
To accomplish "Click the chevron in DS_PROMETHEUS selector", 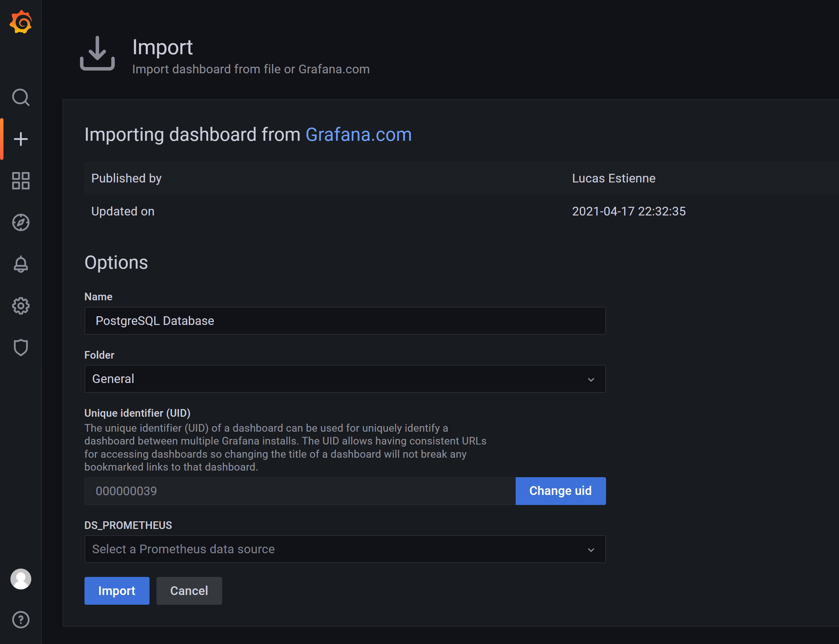I will pos(590,550).
